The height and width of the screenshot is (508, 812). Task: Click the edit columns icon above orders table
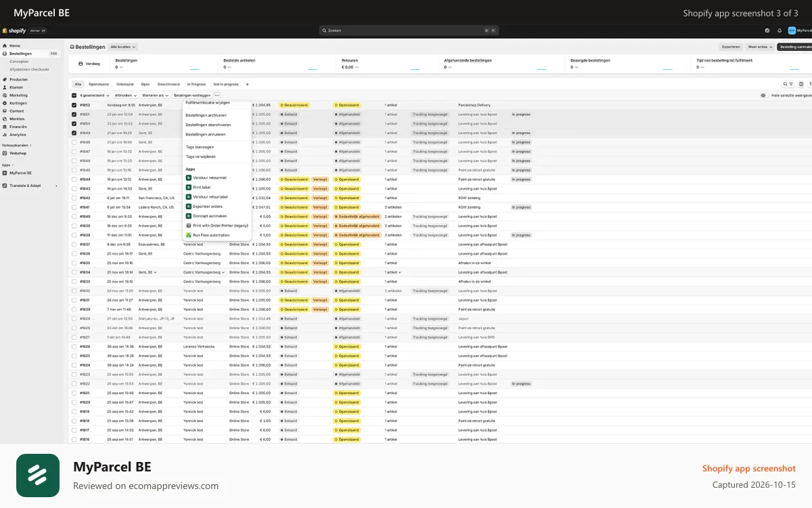click(801, 84)
